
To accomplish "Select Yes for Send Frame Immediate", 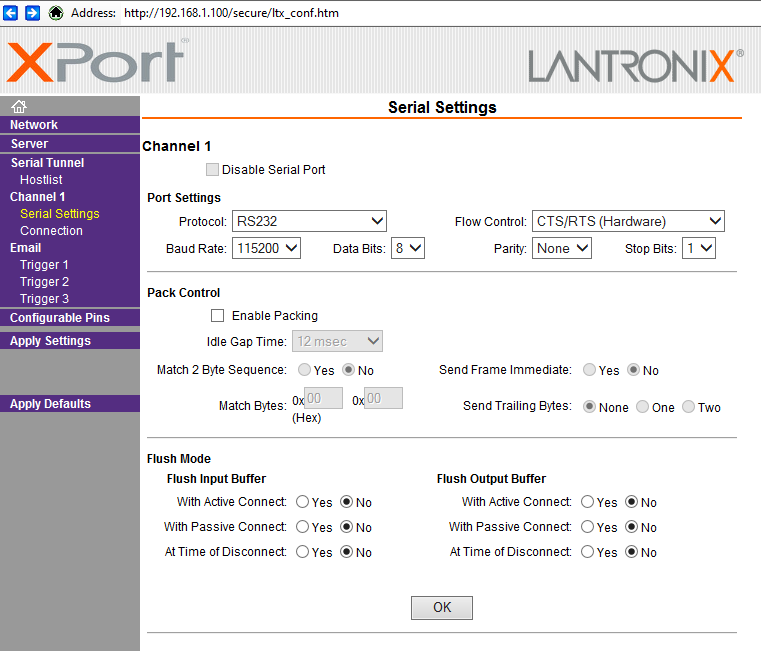I will coord(589,370).
